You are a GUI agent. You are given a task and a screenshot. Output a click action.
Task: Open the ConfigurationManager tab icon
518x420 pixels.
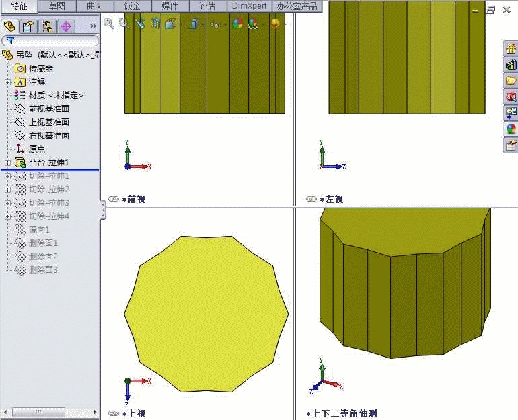tap(47, 26)
